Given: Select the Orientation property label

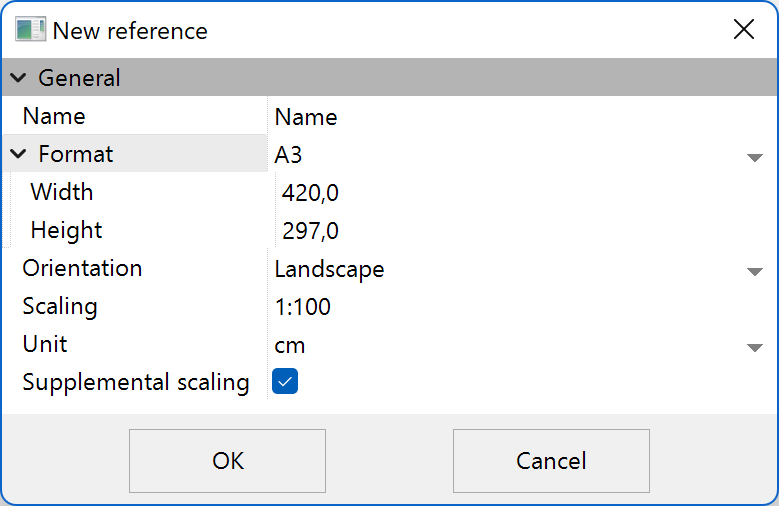Looking at the screenshot, I should (x=82, y=269).
